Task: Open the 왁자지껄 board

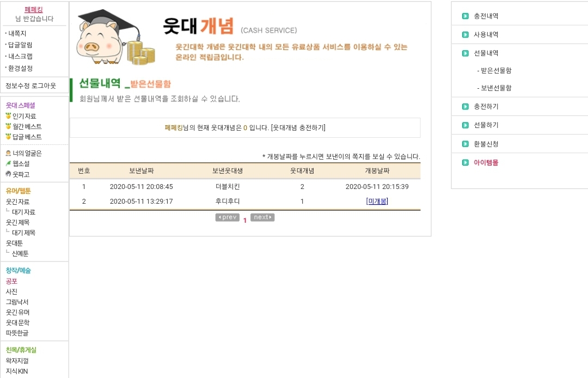Action: (x=17, y=361)
